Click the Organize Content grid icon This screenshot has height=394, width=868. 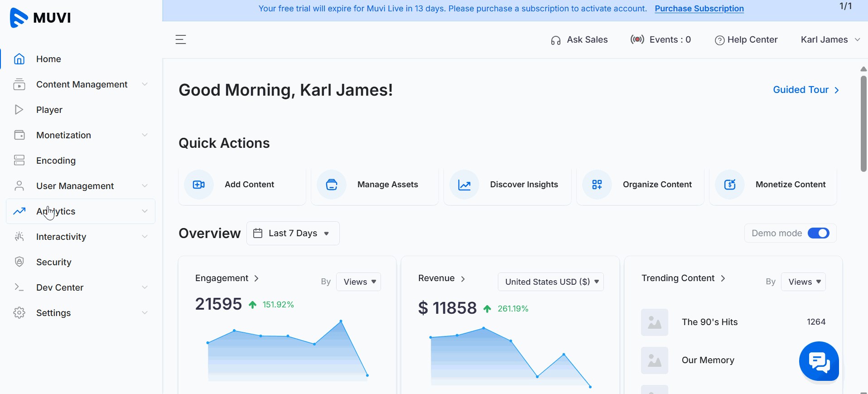tap(597, 185)
